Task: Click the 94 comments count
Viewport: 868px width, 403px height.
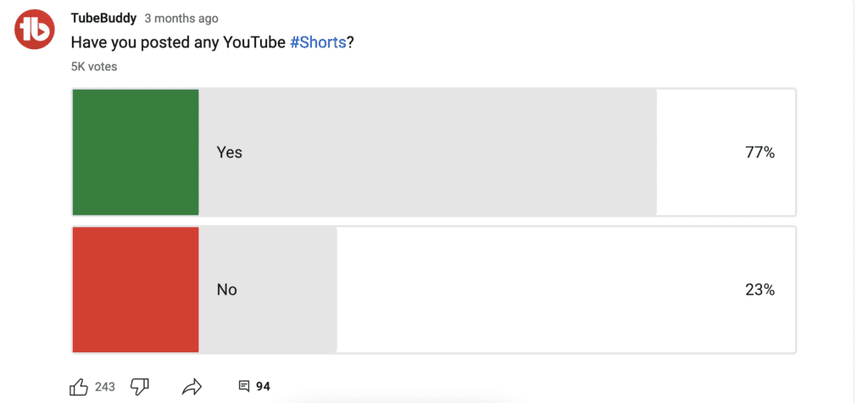Action: click(263, 387)
